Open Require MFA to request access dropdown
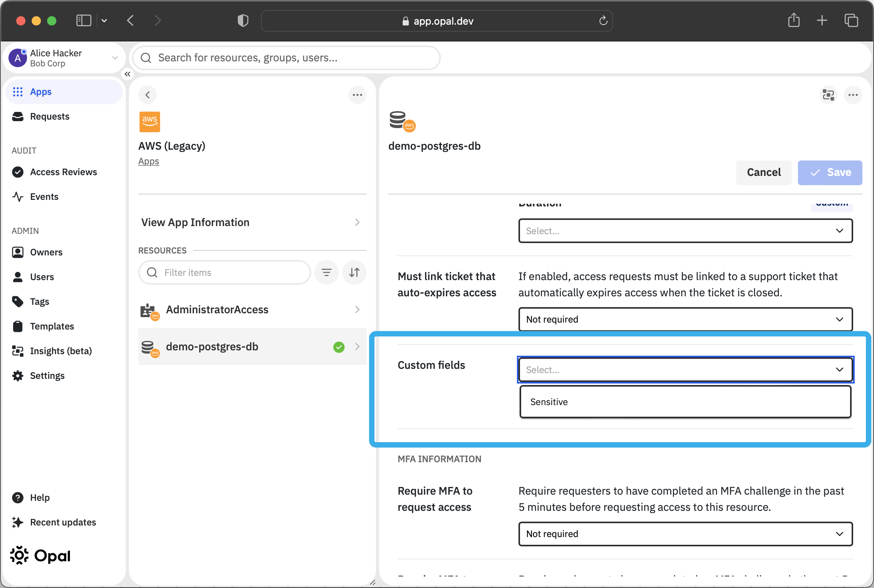The height and width of the screenshot is (588, 874). [x=686, y=534]
